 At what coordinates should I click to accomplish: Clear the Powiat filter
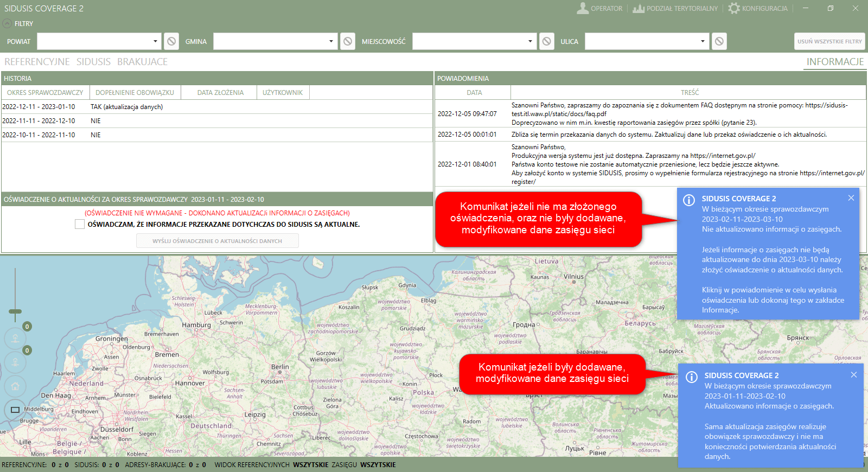tap(171, 41)
